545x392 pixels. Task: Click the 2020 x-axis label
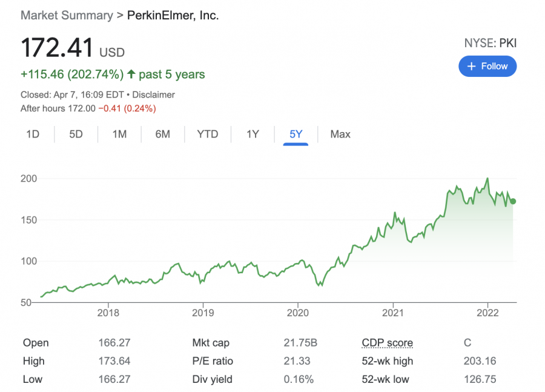[x=298, y=313]
